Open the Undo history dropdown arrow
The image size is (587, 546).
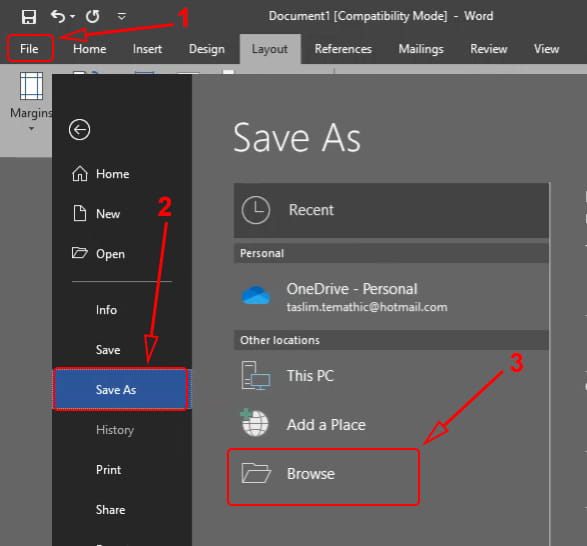(x=73, y=16)
